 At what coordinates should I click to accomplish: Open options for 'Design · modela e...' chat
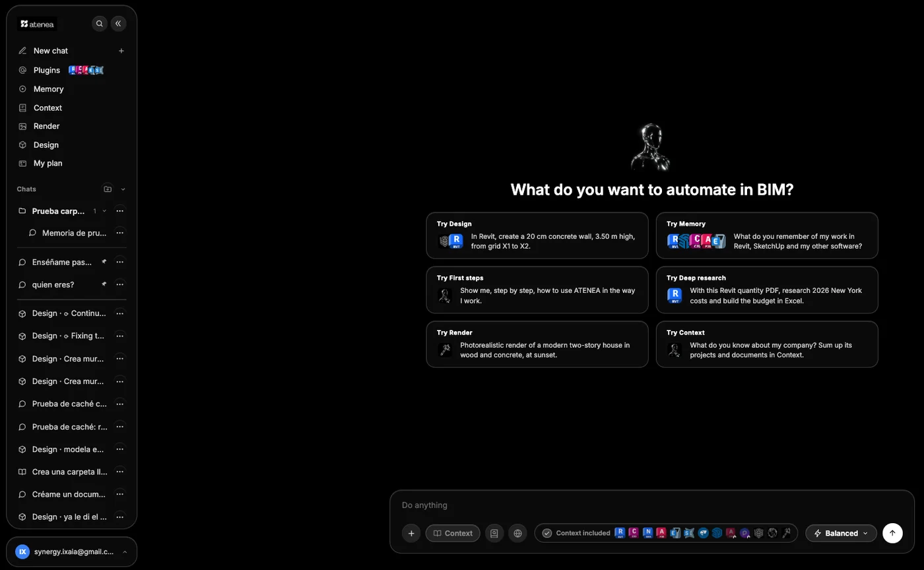coord(119,449)
